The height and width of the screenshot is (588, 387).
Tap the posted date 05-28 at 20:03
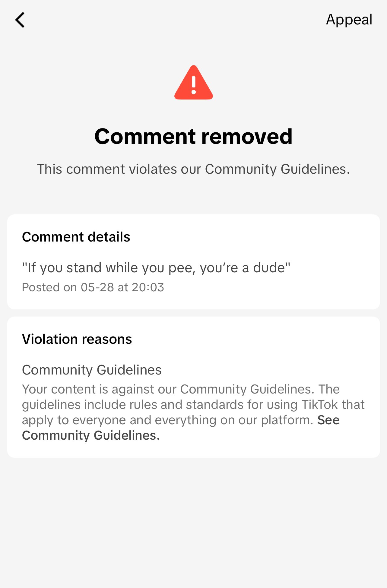tap(122, 287)
